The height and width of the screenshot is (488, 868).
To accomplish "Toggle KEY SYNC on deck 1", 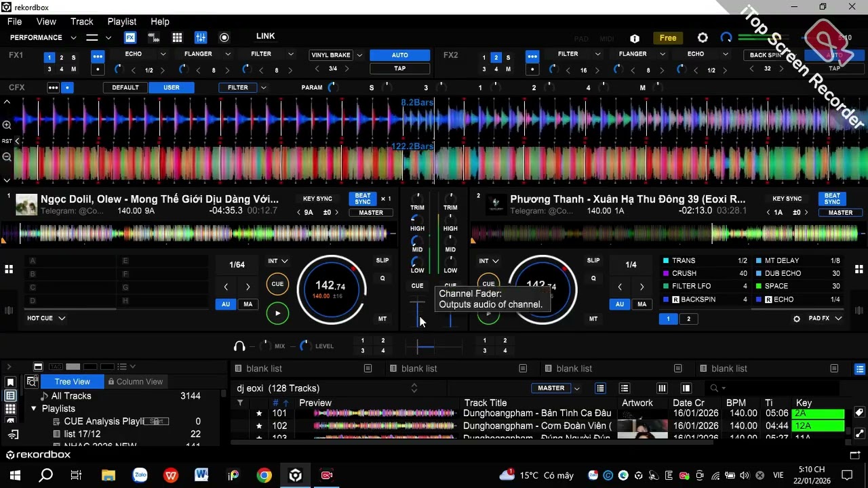I will (317, 199).
